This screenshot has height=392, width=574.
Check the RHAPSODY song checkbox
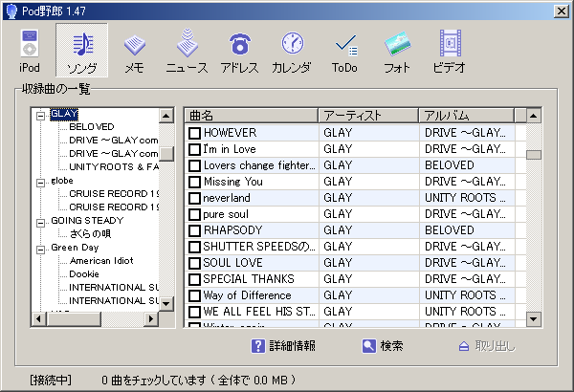point(194,230)
